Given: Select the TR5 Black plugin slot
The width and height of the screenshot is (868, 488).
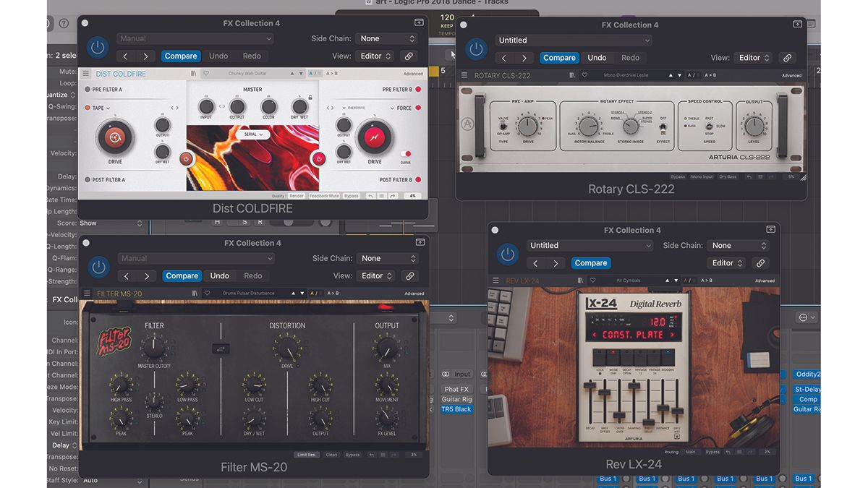Looking at the screenshot, I should pyautogui.click(x=456, y=408).
